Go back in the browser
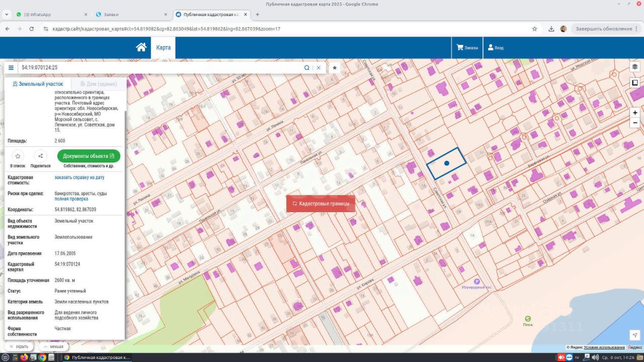Screen dimensions: 644x362 coord(8,29)
